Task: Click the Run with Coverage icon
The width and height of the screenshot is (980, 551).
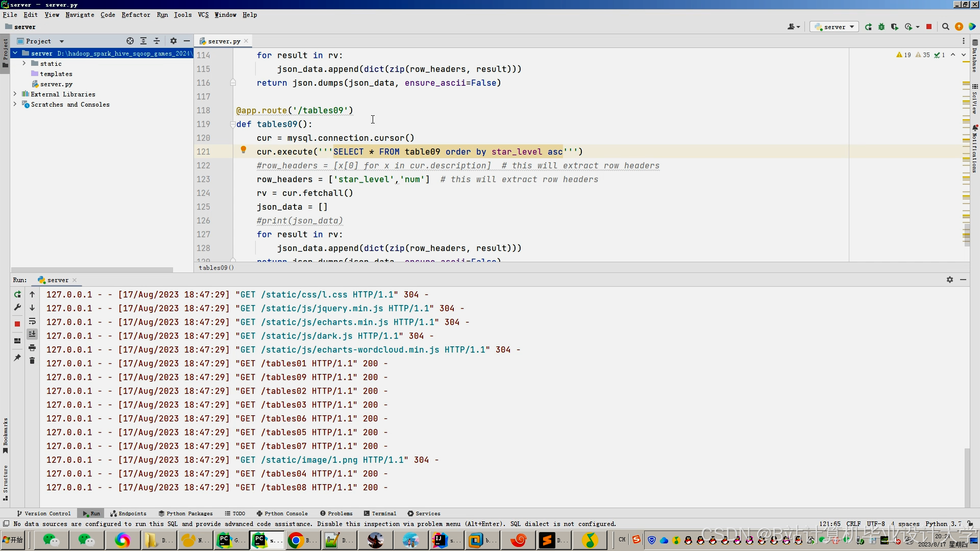Action: click(x=894, y=27)
